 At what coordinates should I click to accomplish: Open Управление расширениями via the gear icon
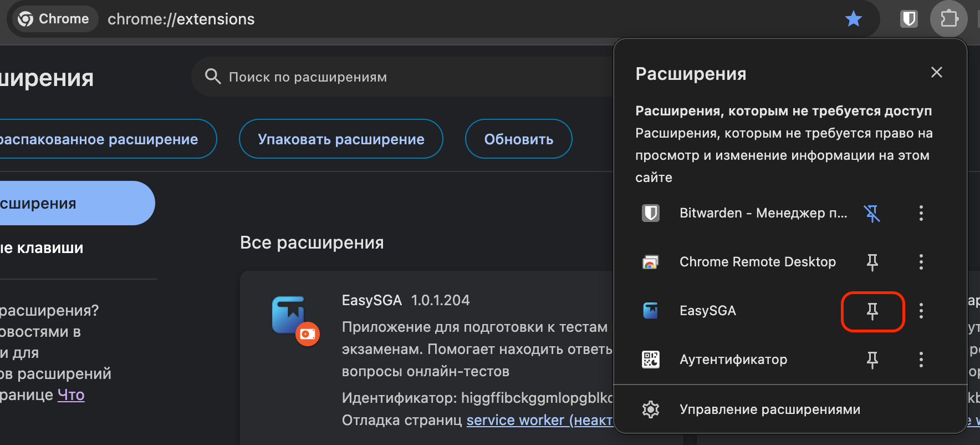pyautogui.click(x=650, y=409)
